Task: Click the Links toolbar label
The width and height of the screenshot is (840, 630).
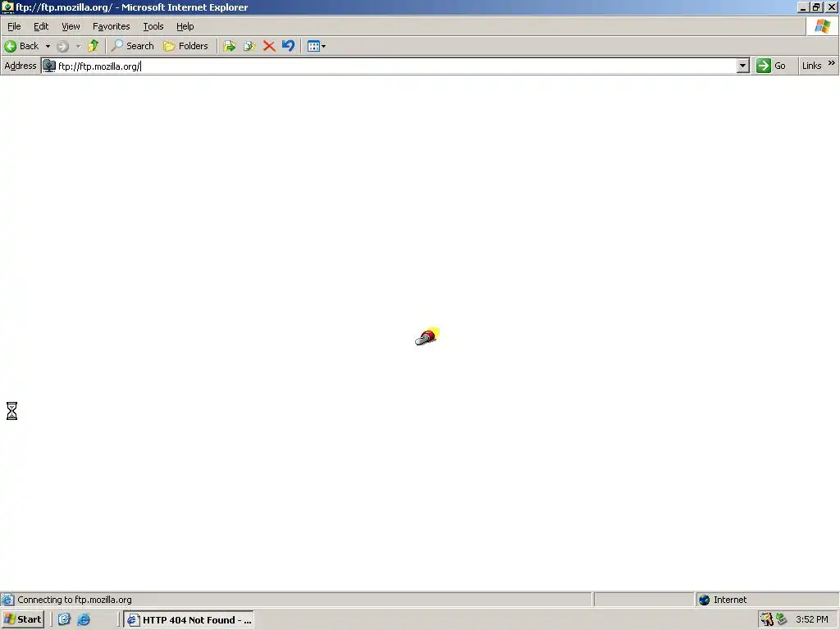Action: (x=811, y=66)
